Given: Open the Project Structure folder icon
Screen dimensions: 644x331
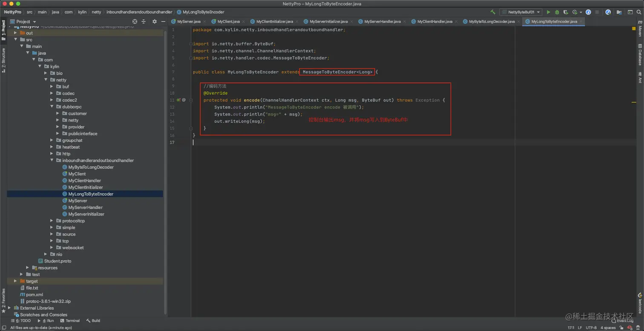Looking at the screenshot, I should point(620,12).
